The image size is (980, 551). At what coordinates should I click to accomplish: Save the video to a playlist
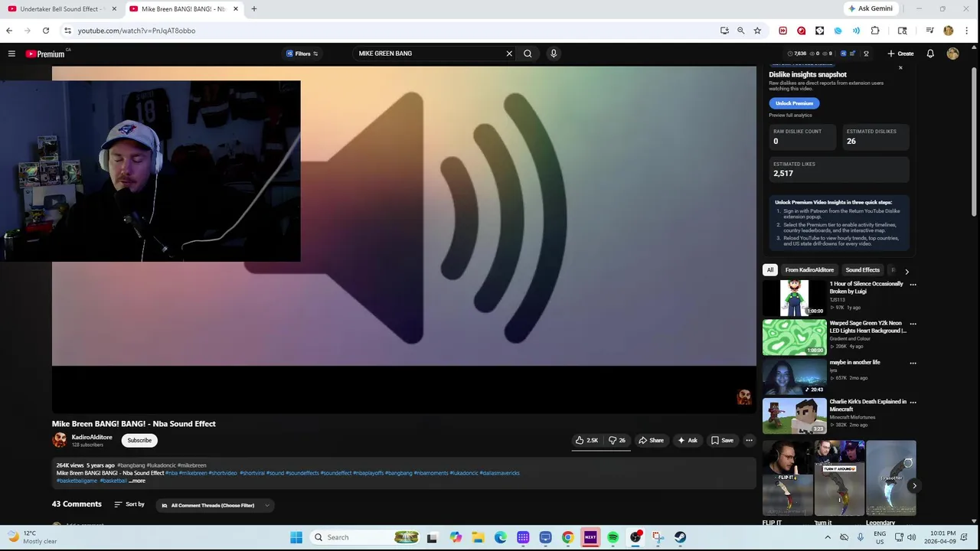722,440
